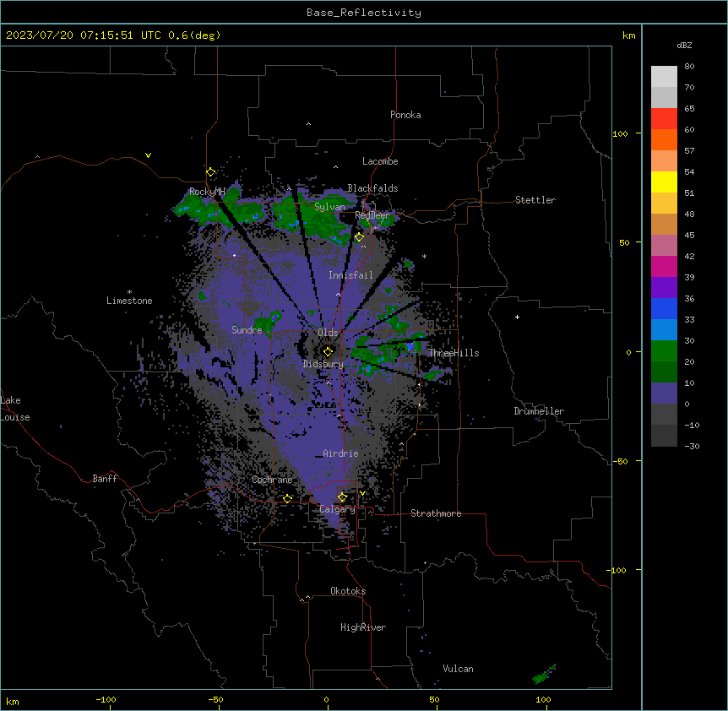
Task: Click the Stettler city label
Action: point(535,200)
